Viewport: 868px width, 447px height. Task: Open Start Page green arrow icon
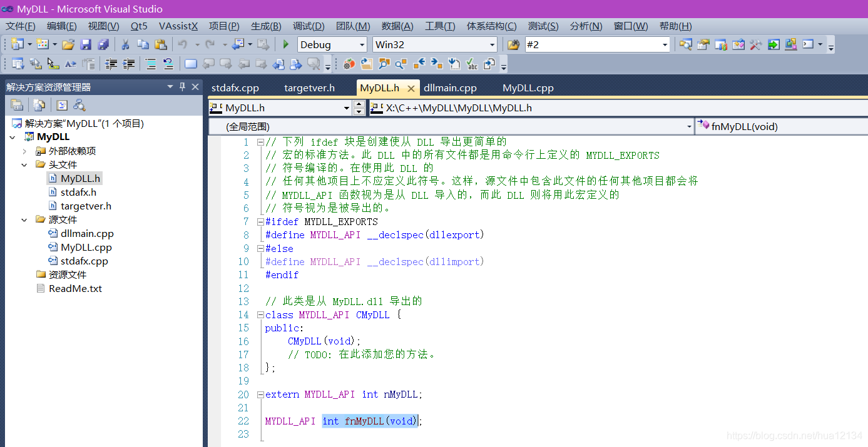pos(774,44)
